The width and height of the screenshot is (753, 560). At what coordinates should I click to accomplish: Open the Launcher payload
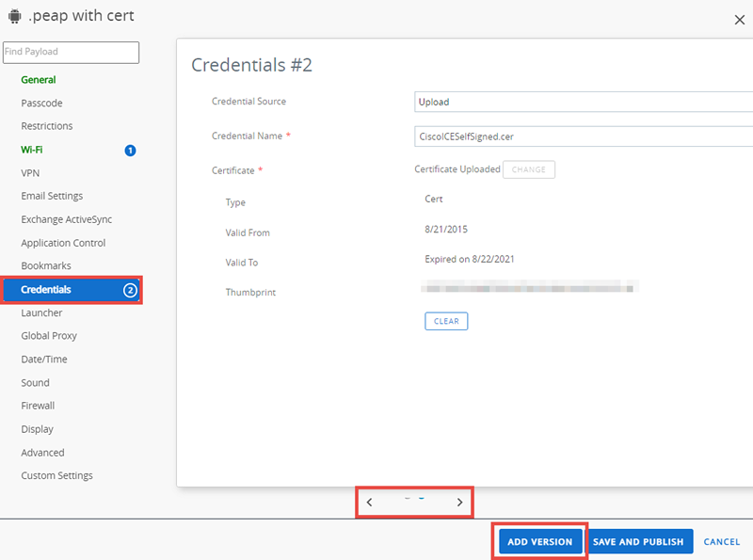pyautogui.click(x=41, y=313)
